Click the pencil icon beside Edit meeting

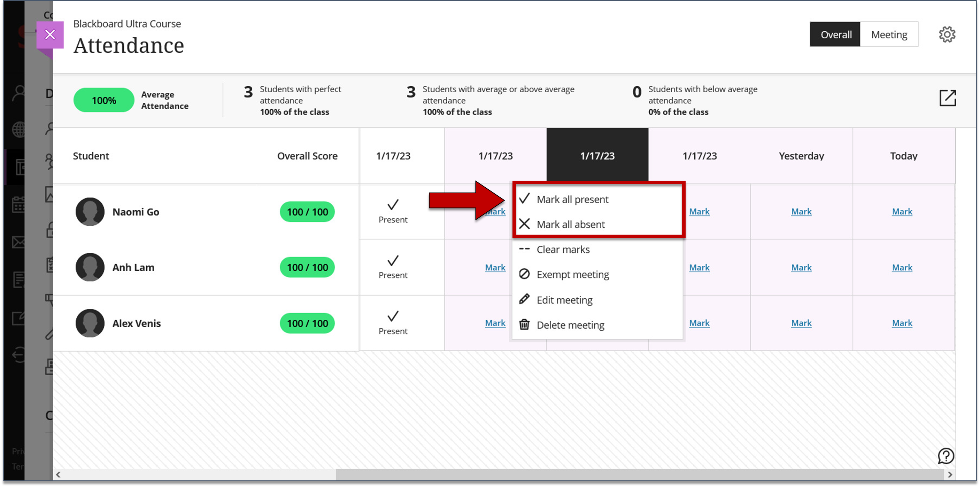(x=524, y=299)
